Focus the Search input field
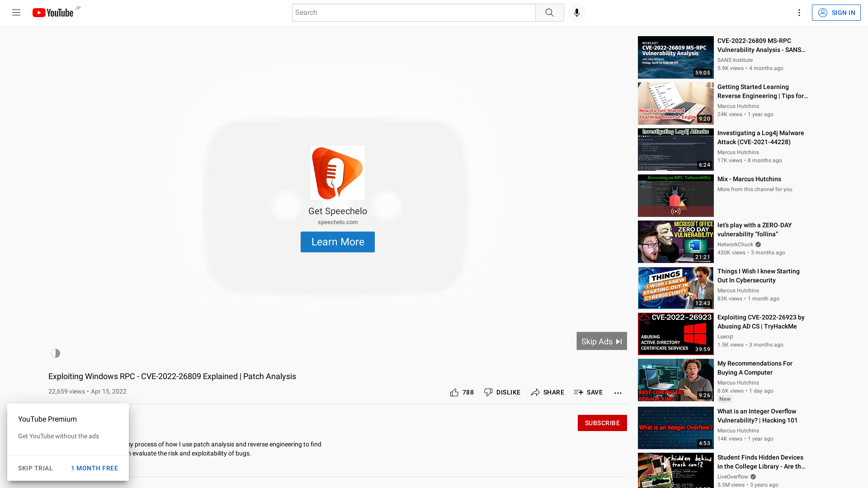868x488 pixels. pos(414,13)
